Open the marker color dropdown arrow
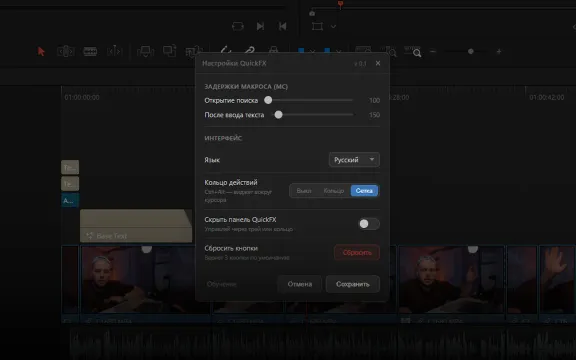The image size is (576, 360). tap(338, 51)
